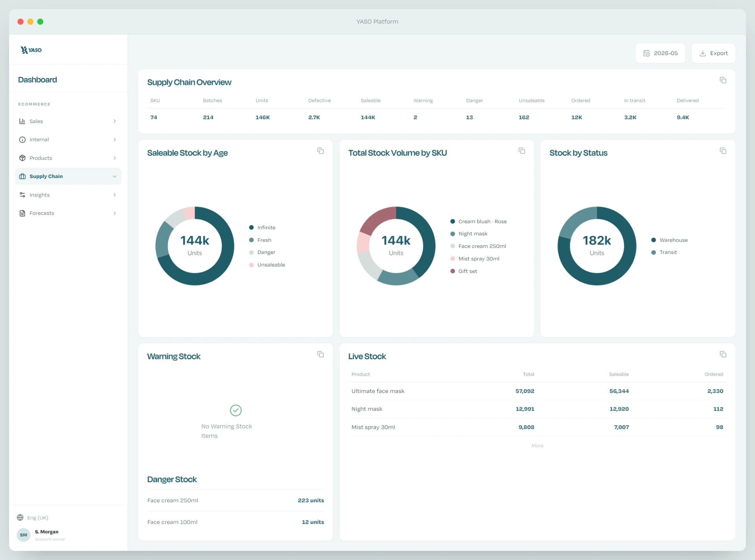755x560 pixels.
Task: Copy the Saleable Stock by Age card
Action: (x=320, y=151)
